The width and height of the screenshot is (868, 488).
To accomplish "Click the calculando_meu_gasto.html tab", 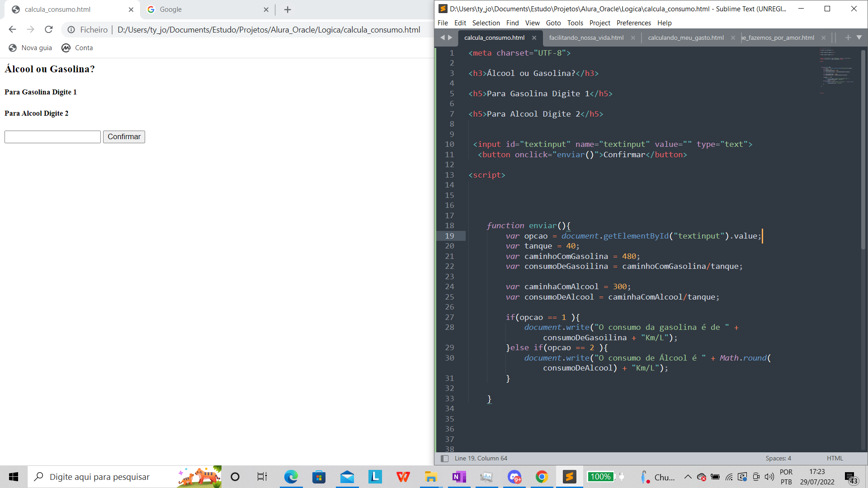I will pos(685,38).
